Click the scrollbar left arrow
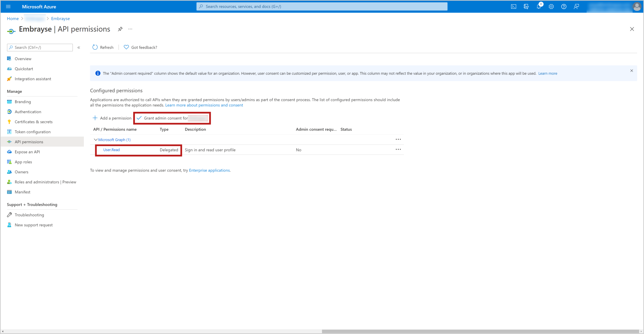This screenshot has height=334, width=644. click(3, 331)
